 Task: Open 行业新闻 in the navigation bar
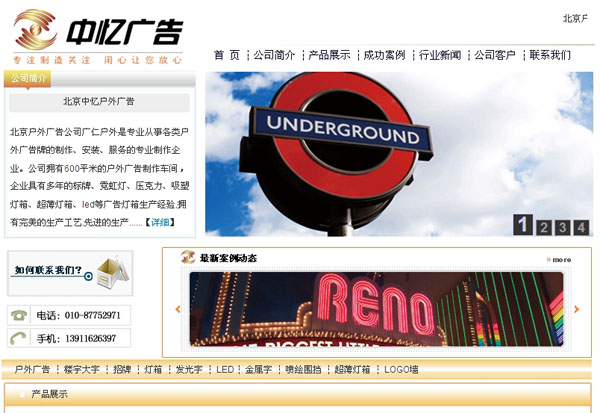440,55
